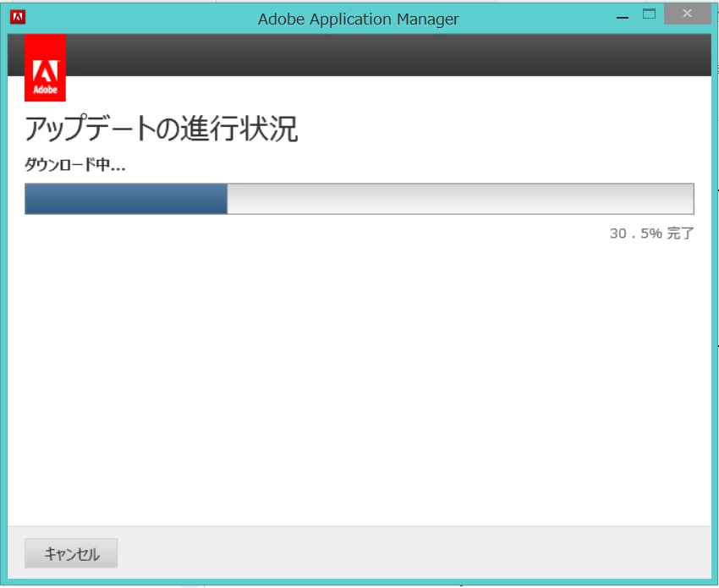Minimize the Adobe Application Manager window
This screenshot has width=719, height=588.
623,18
